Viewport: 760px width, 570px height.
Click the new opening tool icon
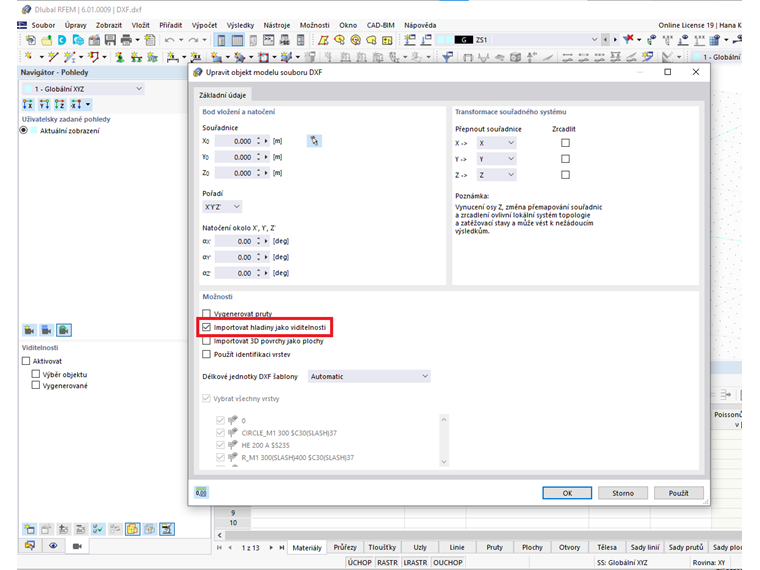point(263,57)
